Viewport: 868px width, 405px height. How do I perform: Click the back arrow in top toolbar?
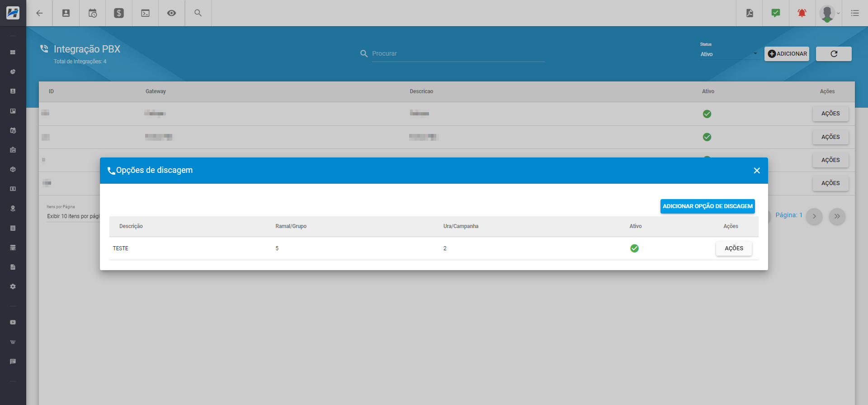tap(40, 13)
